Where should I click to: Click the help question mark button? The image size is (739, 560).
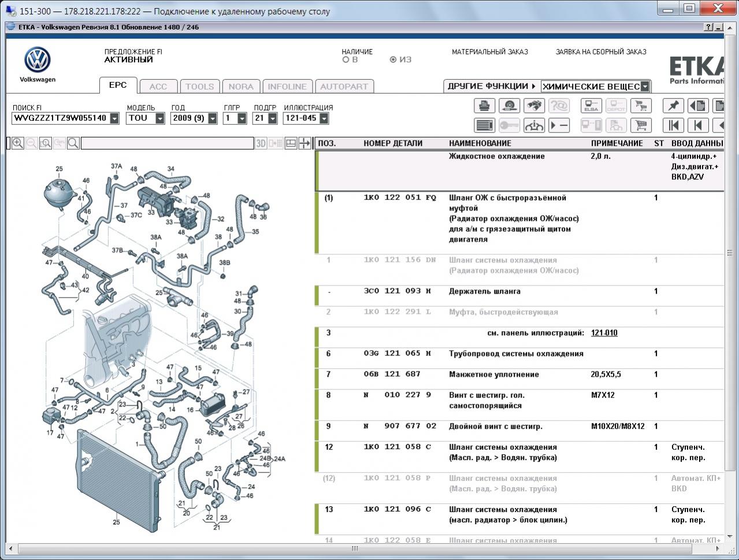coord(709,27)
